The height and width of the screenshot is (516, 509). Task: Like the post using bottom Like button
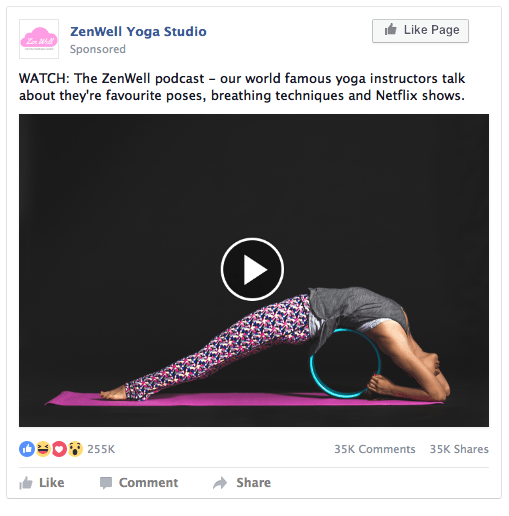42,483
